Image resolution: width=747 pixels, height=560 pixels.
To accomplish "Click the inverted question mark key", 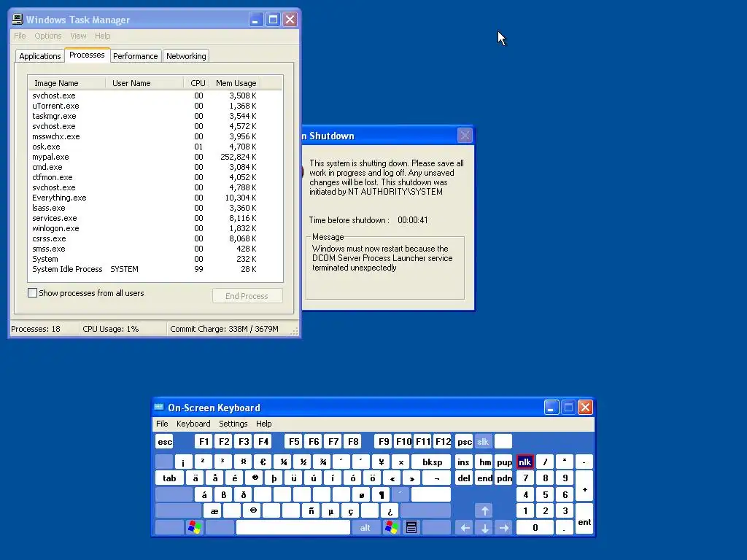I will (x=390, y=511).
